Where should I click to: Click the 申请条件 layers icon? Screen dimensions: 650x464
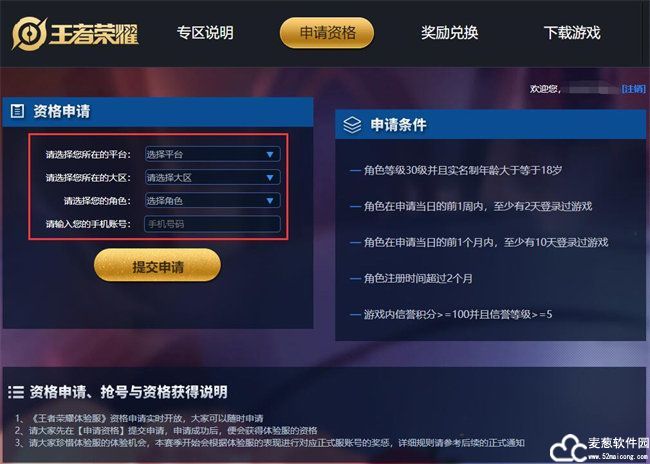tap(352, 124)
